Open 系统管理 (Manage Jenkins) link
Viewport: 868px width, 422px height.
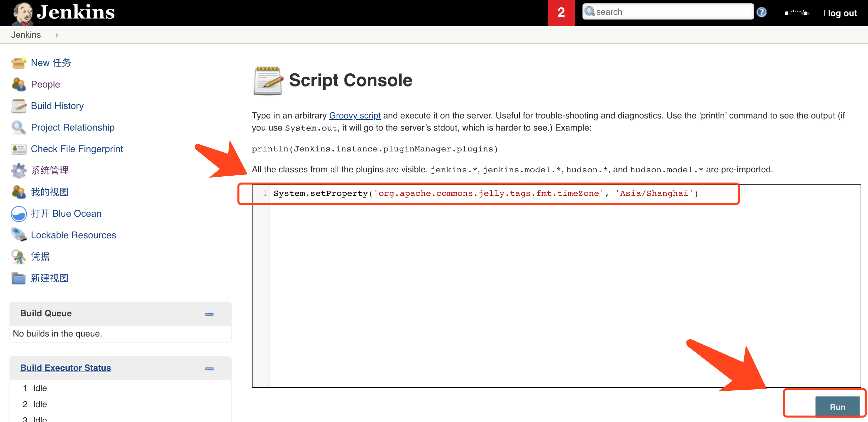tap(50, 170)
